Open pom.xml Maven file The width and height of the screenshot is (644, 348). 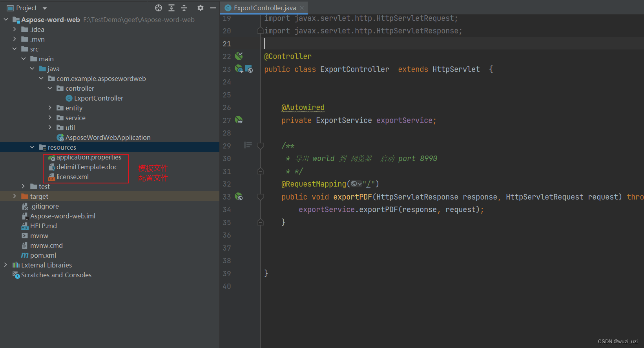43,255
